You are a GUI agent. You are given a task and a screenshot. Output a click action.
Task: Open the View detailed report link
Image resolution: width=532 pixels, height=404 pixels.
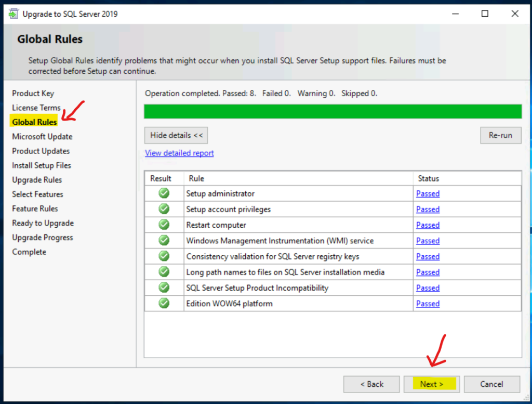tap(179, 153)
